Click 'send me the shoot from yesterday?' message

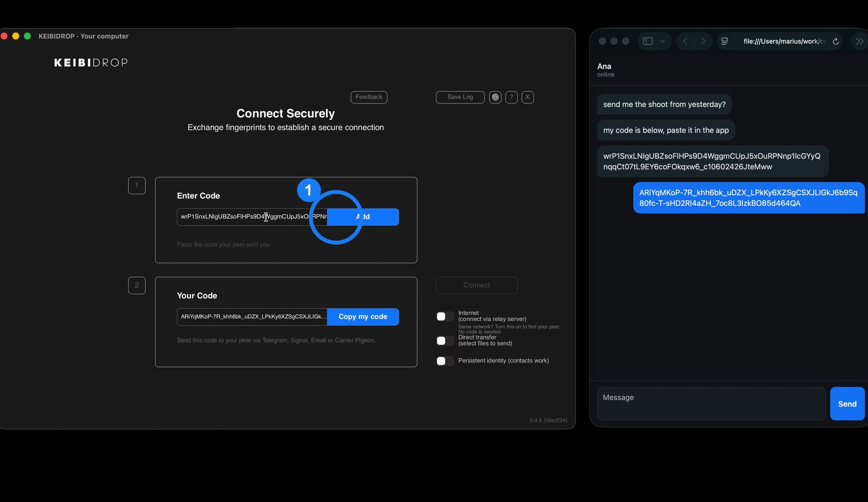664,104
